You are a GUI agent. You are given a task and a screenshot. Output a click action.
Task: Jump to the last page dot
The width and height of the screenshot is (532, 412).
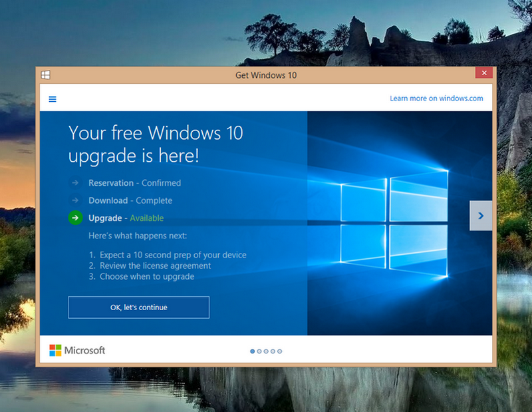click(x=280, y=351)
